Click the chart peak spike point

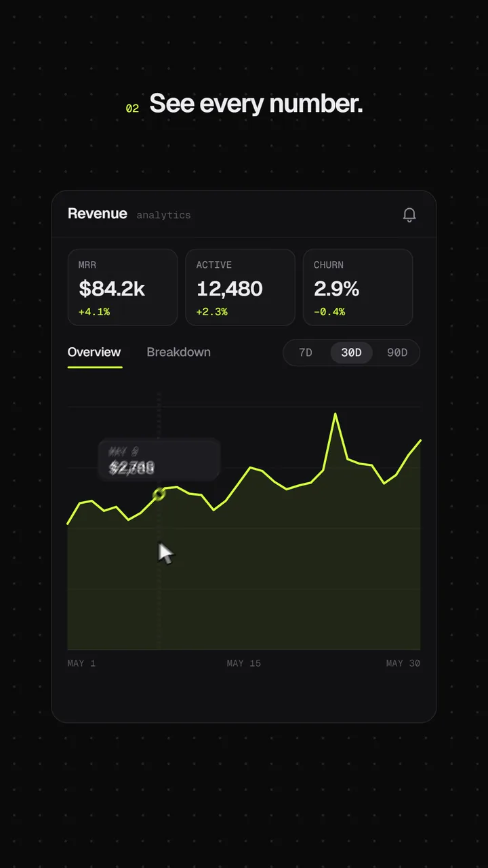coord(335,414)
